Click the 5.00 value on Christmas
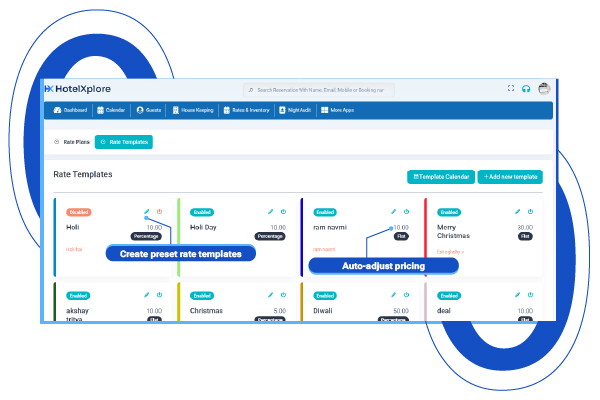 280,311
